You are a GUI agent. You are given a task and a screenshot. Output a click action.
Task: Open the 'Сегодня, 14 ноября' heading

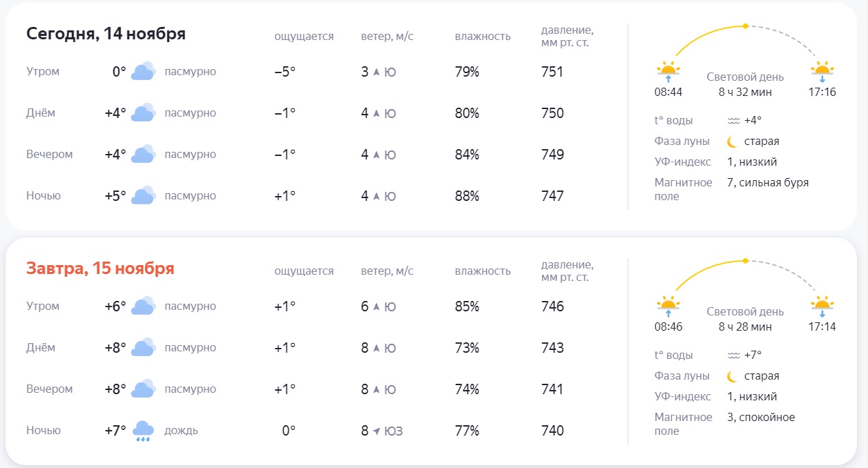pos(106,34)
